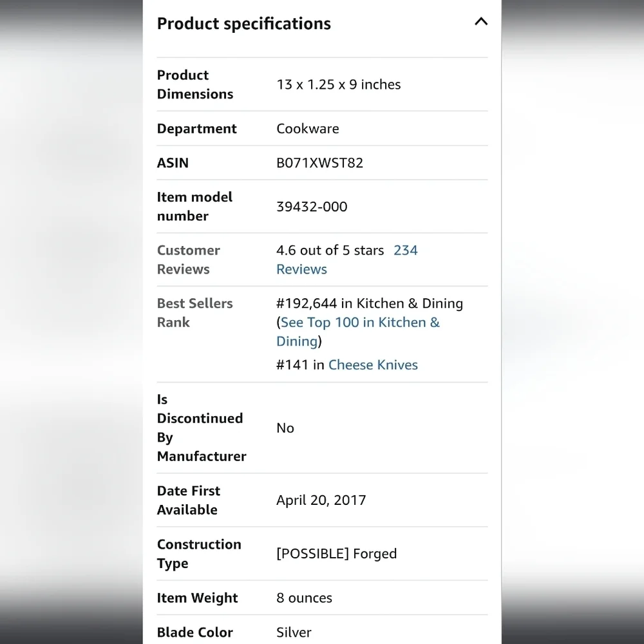Click the [POSSIBLE] Forged construction value
This screenshot has width=644, height=644.
click(336, 554)
